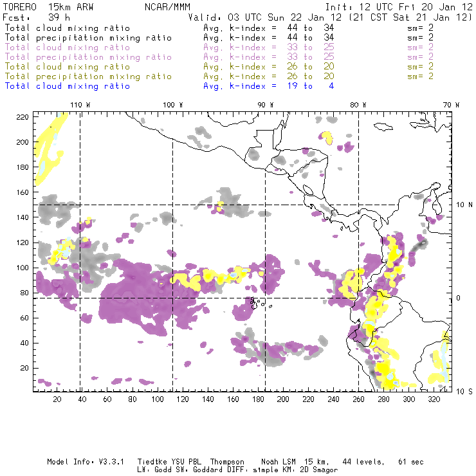Click the x-axis grid value '200'

283,399
